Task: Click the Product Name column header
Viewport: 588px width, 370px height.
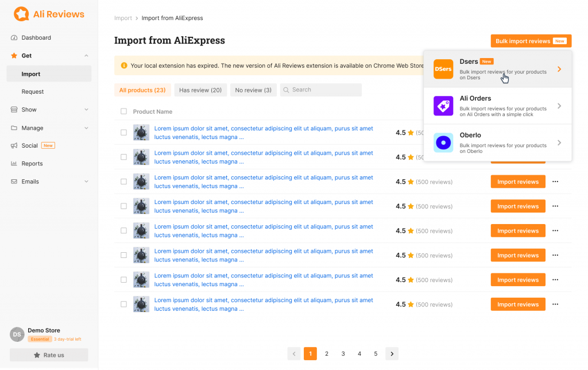Action: click(153, 111)
